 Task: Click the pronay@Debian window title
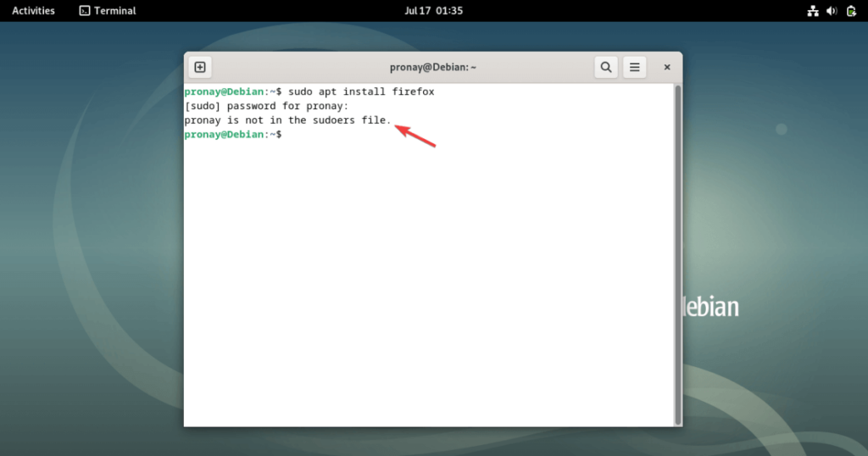pyautogui.click(x=432, y=67)
